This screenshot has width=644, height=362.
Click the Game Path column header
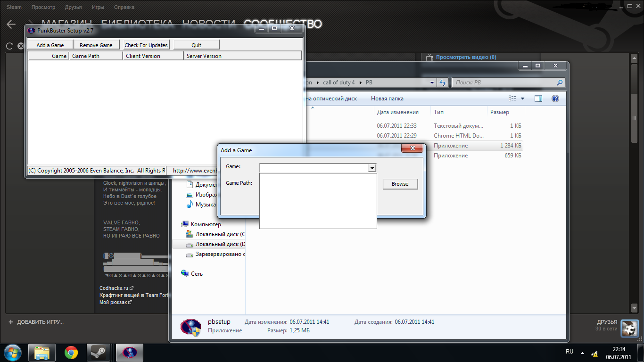point(96,56)
